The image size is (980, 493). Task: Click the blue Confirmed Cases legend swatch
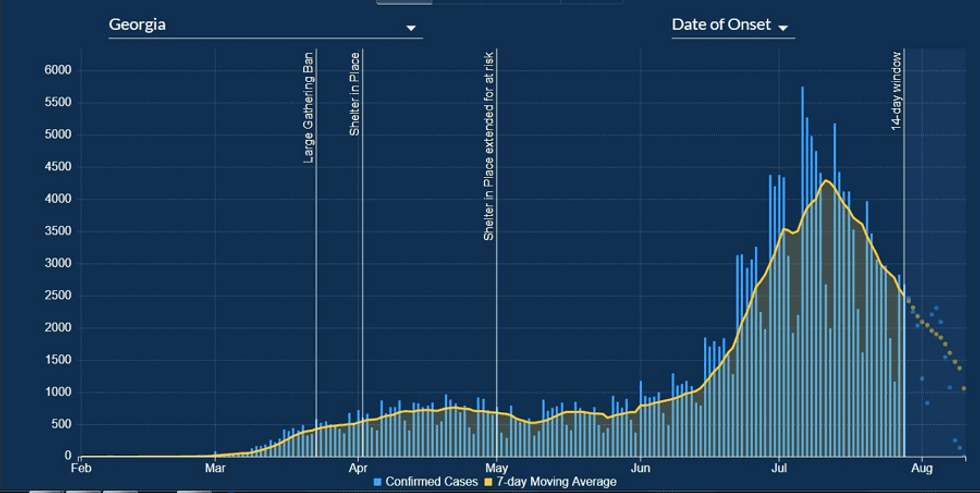click(x=378, y=482)
